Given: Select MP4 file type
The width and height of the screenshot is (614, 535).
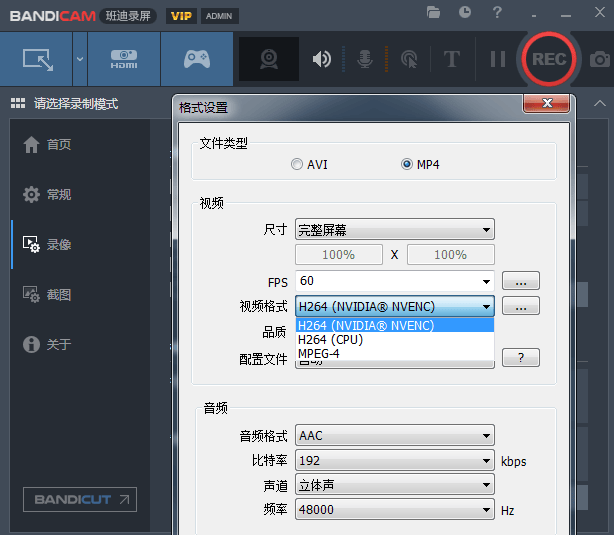Looking at the screenshot, I should coord(420,164).
